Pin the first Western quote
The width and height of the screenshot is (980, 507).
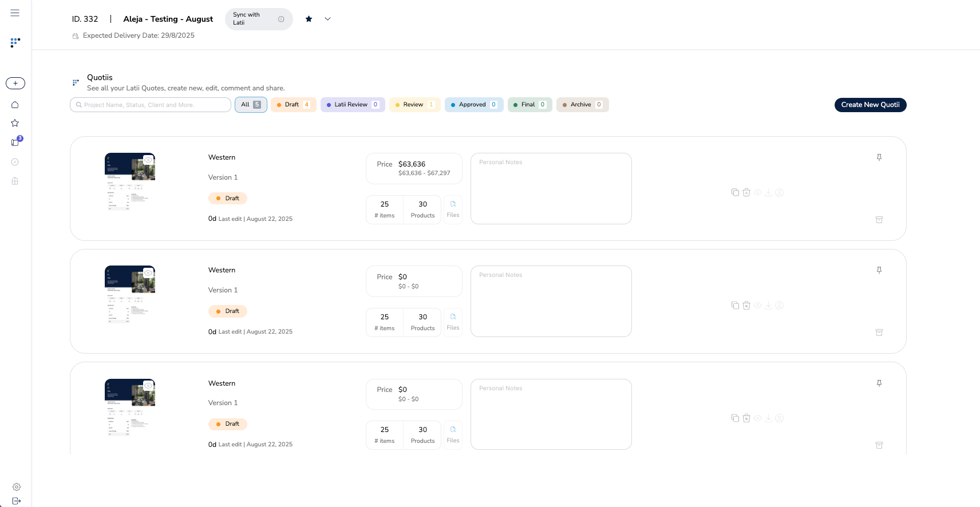pos(879,157)
